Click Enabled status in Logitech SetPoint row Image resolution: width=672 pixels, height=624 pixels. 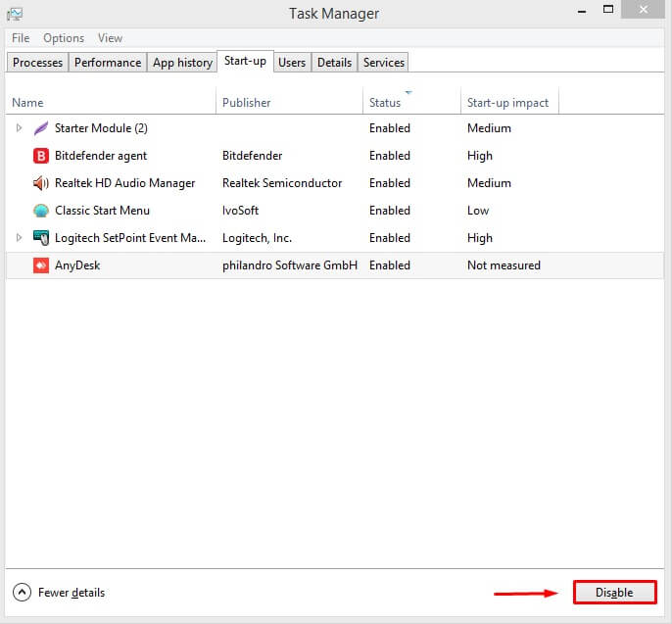coord(390,238)
